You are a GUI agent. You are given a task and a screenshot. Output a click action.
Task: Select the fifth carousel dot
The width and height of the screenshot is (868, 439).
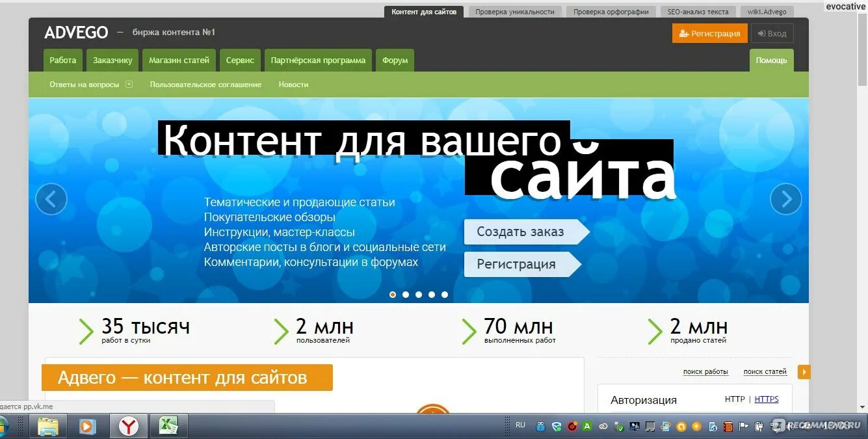click(x=445, y=295)
